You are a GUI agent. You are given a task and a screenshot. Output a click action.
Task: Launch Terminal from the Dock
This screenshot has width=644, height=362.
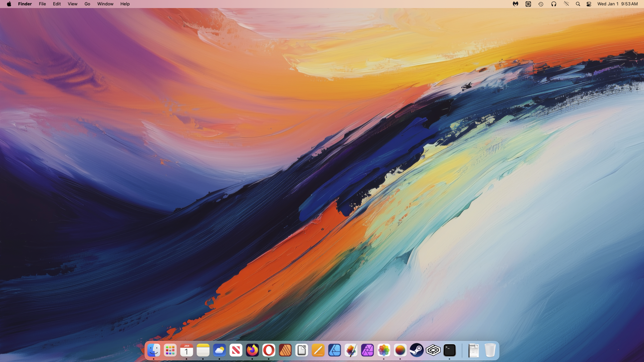449,351
